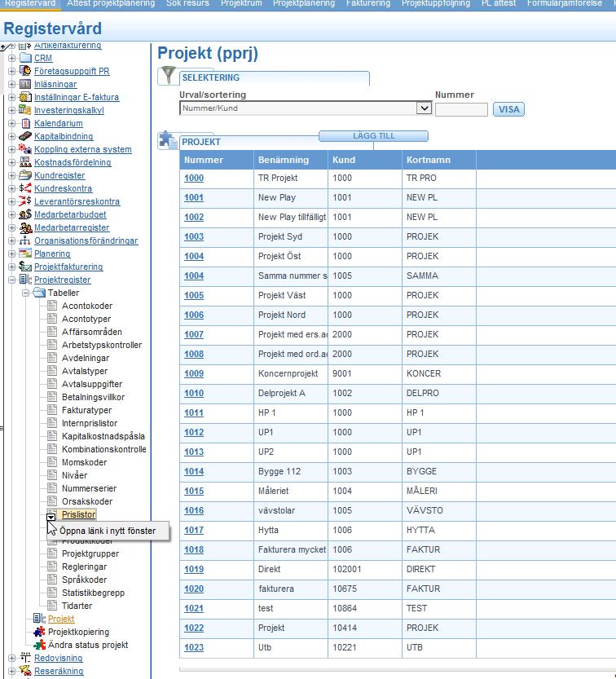Open the Projekt link in tree
This screenshot has height=679, width=616.
[x=61, y=619]
